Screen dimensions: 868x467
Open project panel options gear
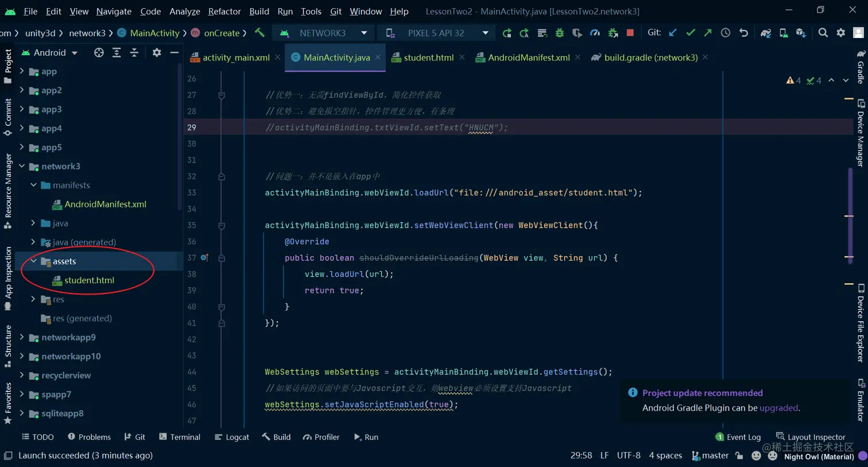(x=157, y=53)
